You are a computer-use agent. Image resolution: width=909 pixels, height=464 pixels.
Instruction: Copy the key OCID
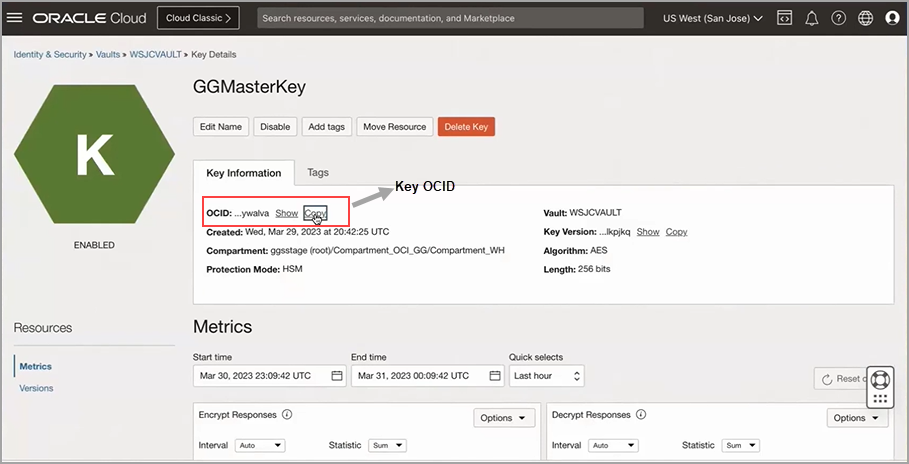(x=315, y=213)
